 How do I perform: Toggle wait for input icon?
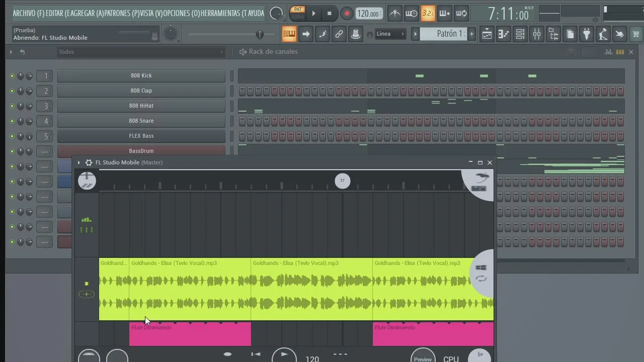point(411,14)
